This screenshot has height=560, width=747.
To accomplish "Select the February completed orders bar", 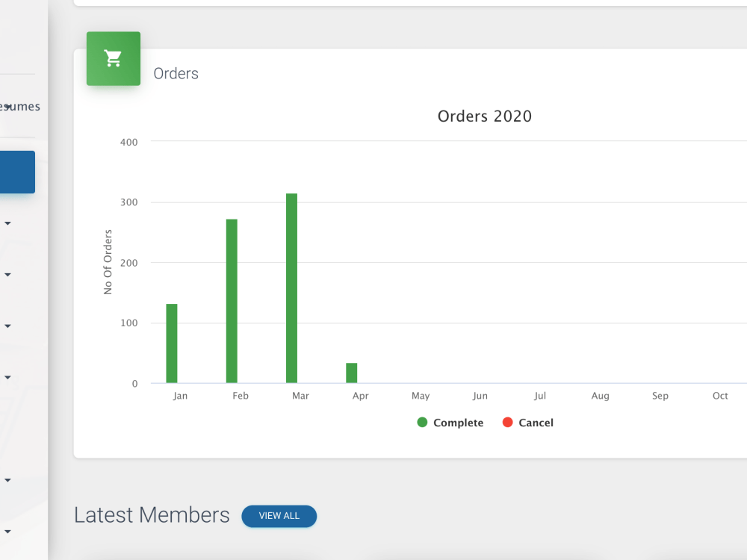I will [x=232, y=301].
